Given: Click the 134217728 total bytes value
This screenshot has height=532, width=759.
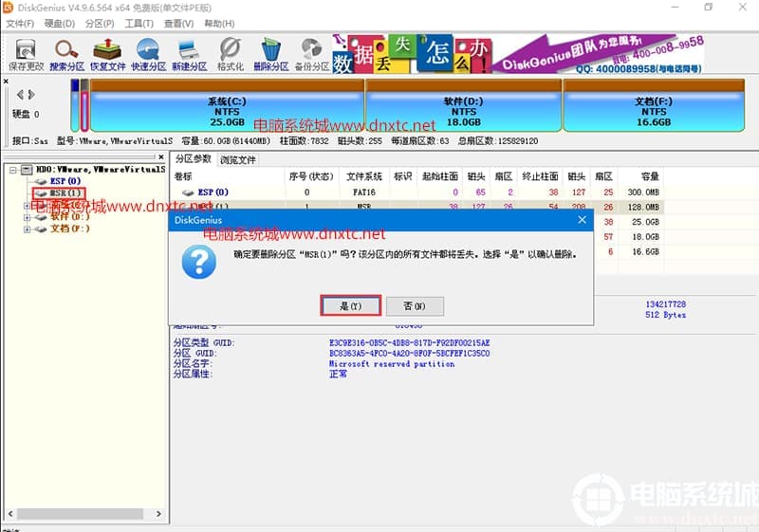Looking at the screenshot, I should pyautogui.click(x=666, y=304).
